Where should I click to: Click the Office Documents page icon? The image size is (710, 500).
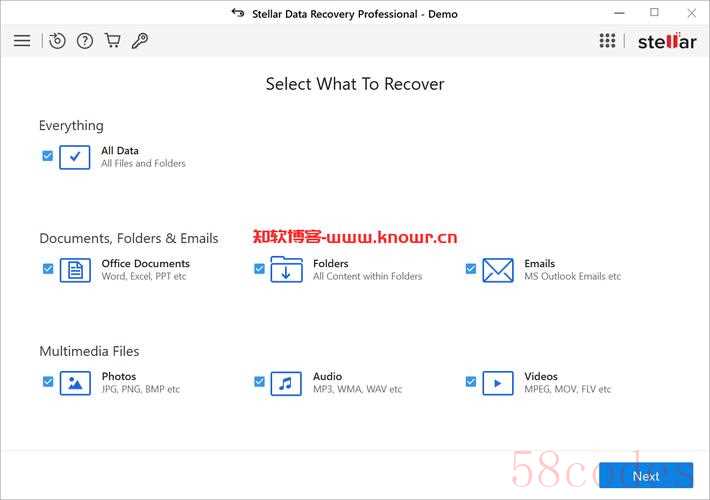tap(75, 270)
